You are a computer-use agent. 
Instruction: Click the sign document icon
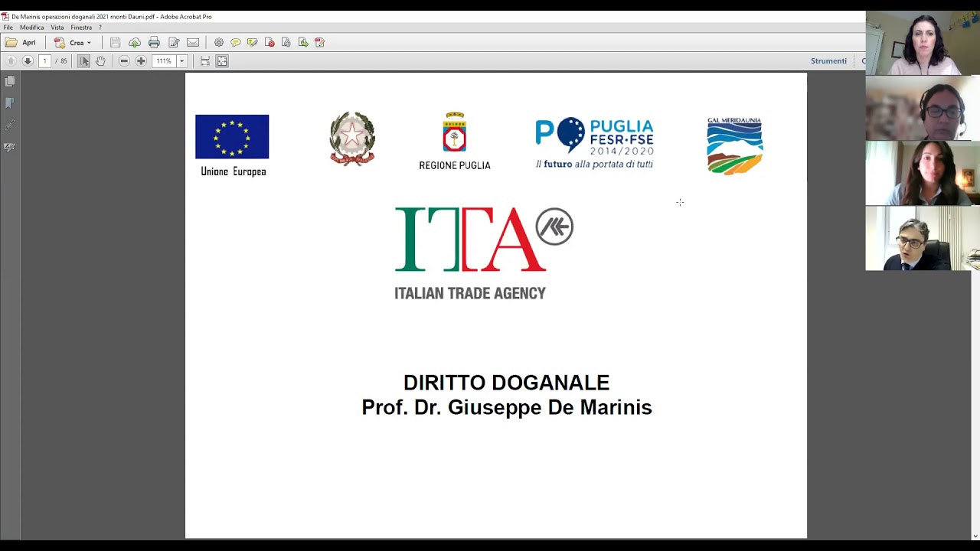[x=320, y=43]
